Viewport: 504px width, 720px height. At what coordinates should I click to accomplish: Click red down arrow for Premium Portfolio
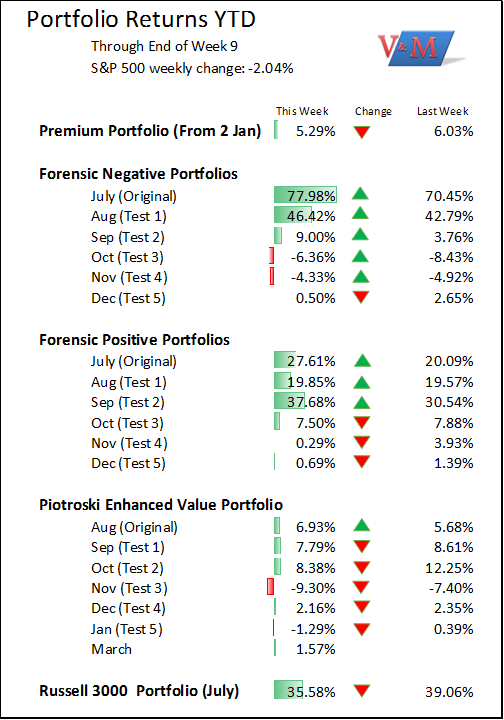click(x=362, y=132)
